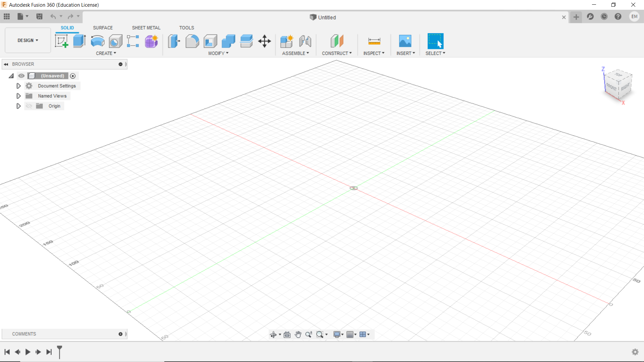Select the Create Sketch tool
The image size is (644, 362).
pos(61,41)
